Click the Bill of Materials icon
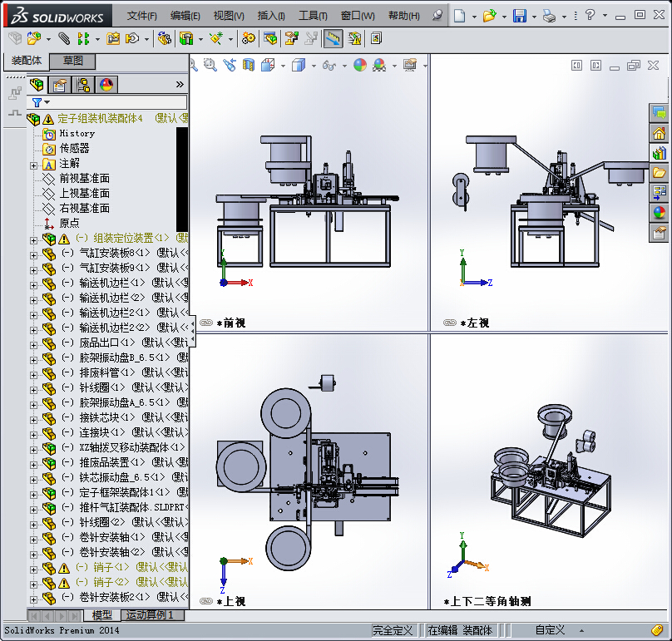The image size is (672, 641). (270, 39)
